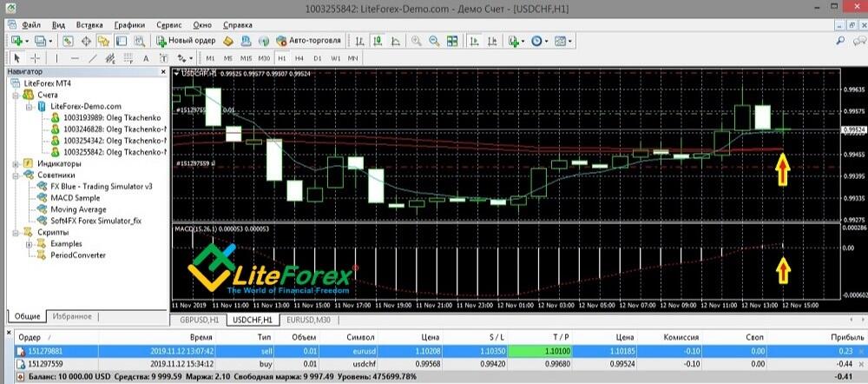Switch to the GBPUSD,H1 chart tab

(198, 321)
